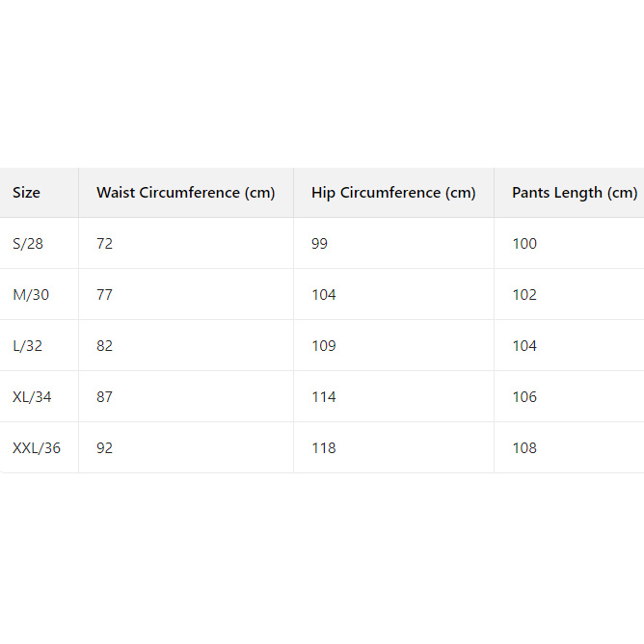Image resolution: width=644 pixels, height=644 pixels.
Task: Select hip value 114 for XL/34
Action: (324, 397)
